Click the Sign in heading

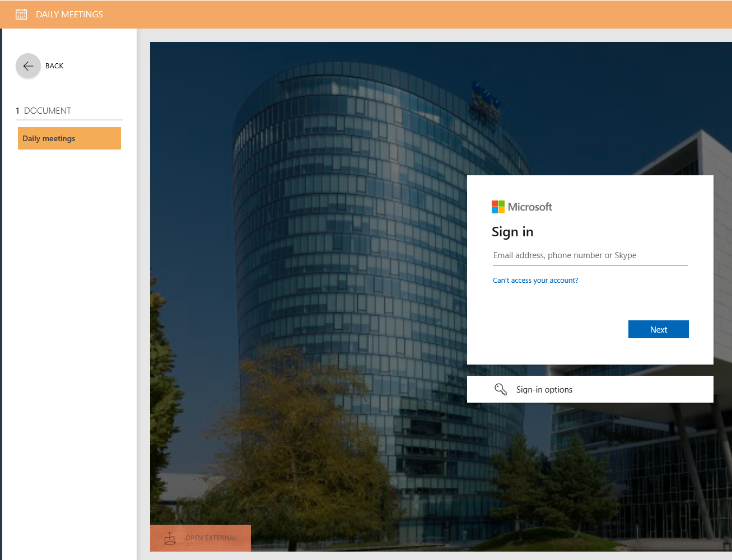point(512,232)
